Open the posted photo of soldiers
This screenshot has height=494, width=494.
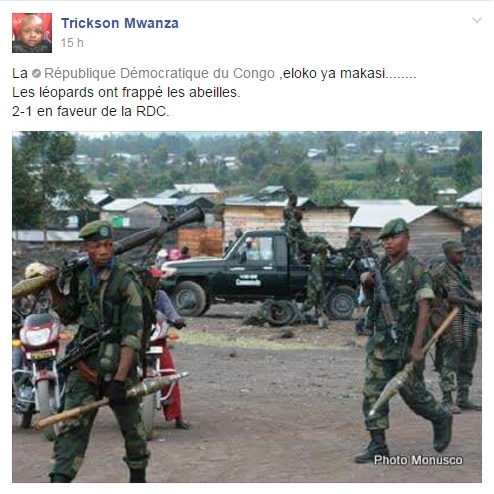pos(247,307)
